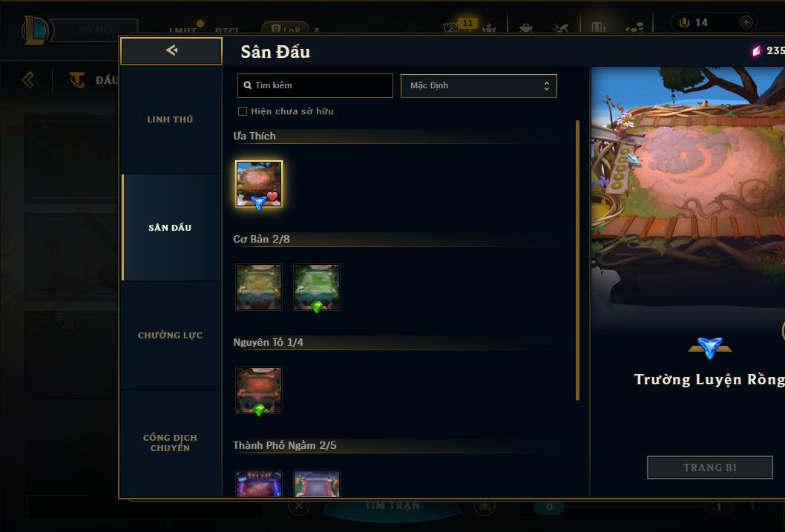This screenshot has height=532, width=785.
Task: Open the CHƯỞNG LỰC tab
Action: pyautogui.click(x=170, y=335)
